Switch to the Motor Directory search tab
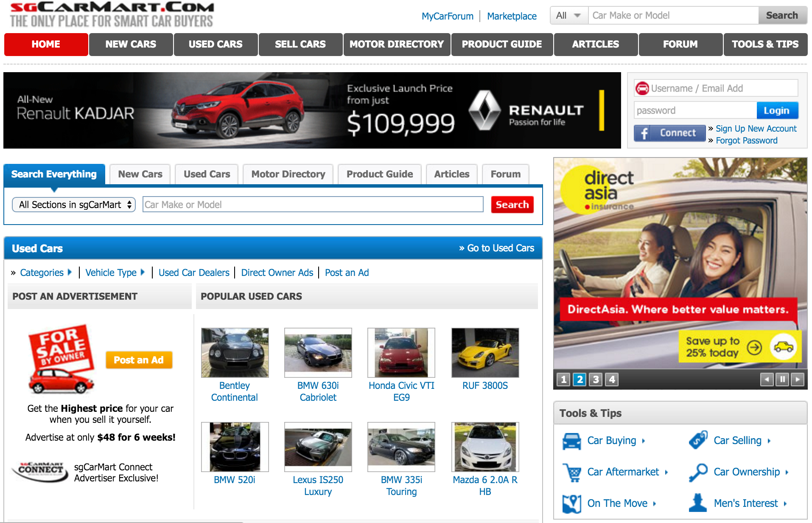 coord(288,174)
